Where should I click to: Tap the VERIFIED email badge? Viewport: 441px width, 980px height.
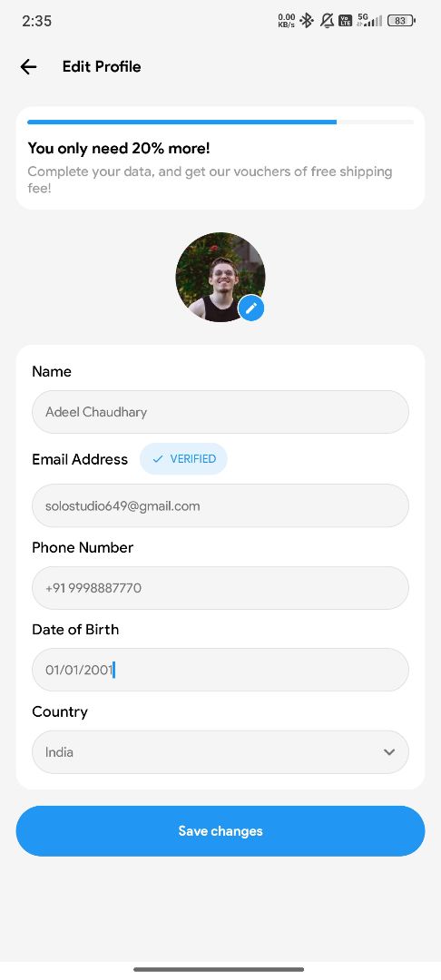[x=183, y=459]
